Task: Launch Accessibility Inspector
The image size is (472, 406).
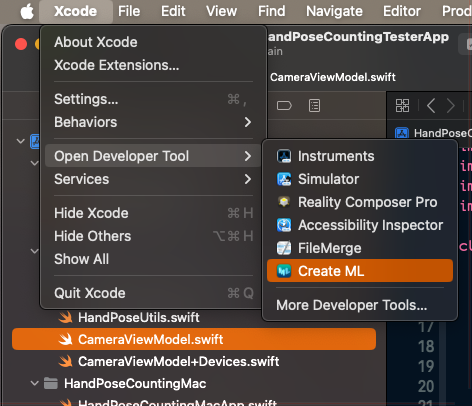Action: (x=360, y=225)
